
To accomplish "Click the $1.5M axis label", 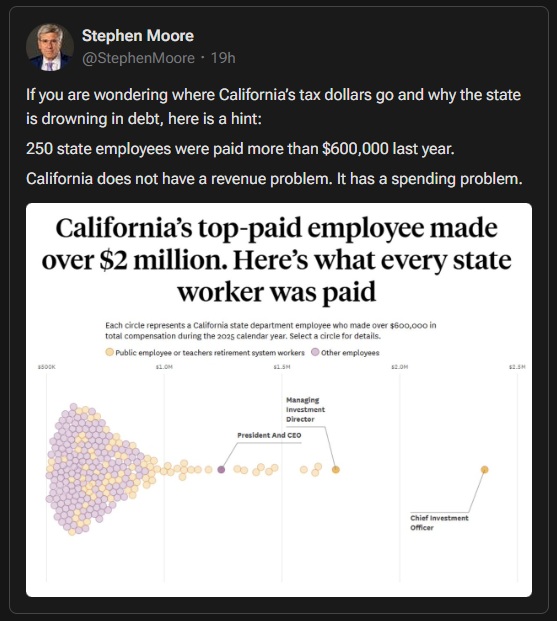I will pos(282,367).
